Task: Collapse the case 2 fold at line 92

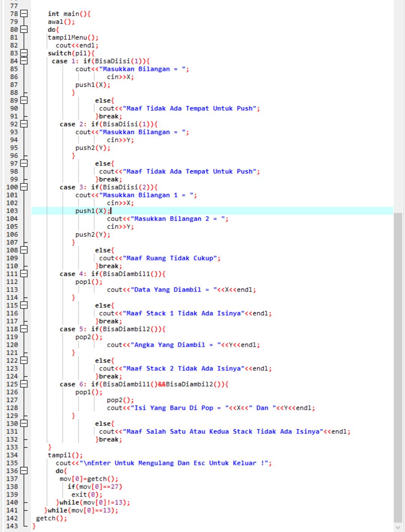Action: click(24, 124)
